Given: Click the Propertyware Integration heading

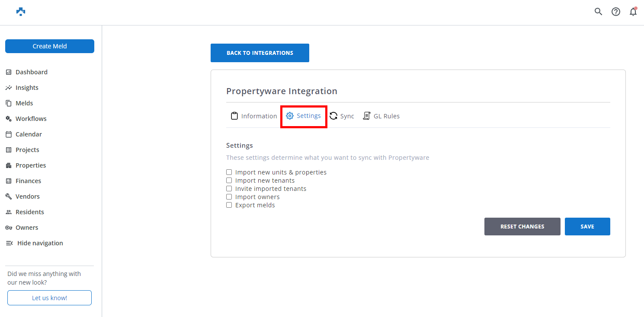Looking at the screenshot, I should pos(282,91).
